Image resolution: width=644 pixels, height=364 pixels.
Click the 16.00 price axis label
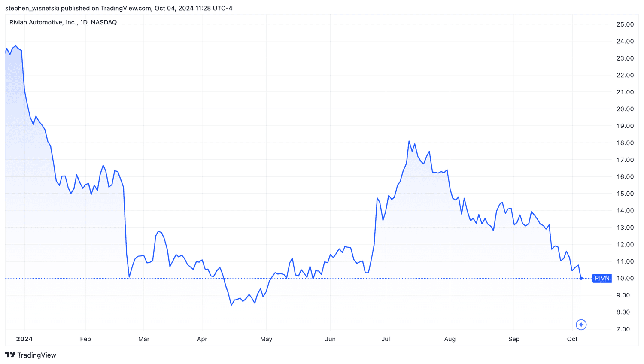coord(625,177)
